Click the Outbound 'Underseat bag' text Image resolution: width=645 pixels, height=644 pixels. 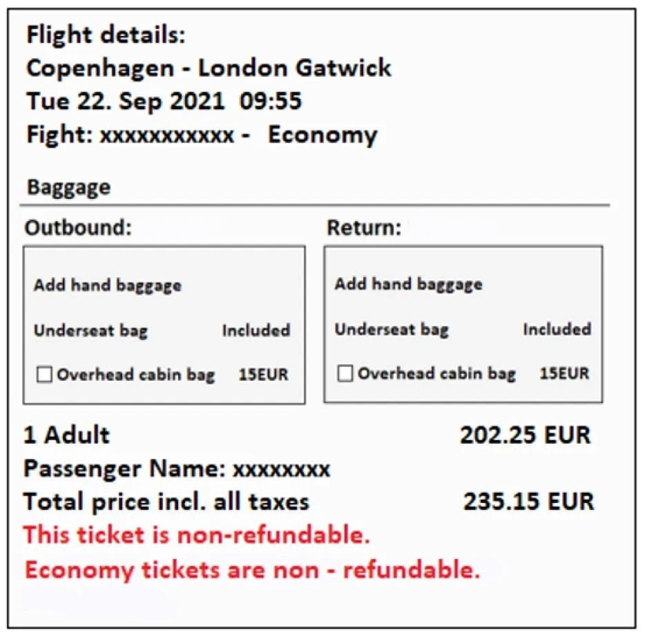click(90, 330)
